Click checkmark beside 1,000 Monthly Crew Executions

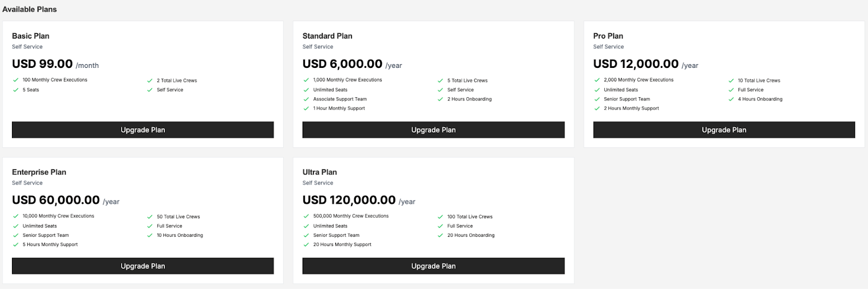(x=307, y=80)
